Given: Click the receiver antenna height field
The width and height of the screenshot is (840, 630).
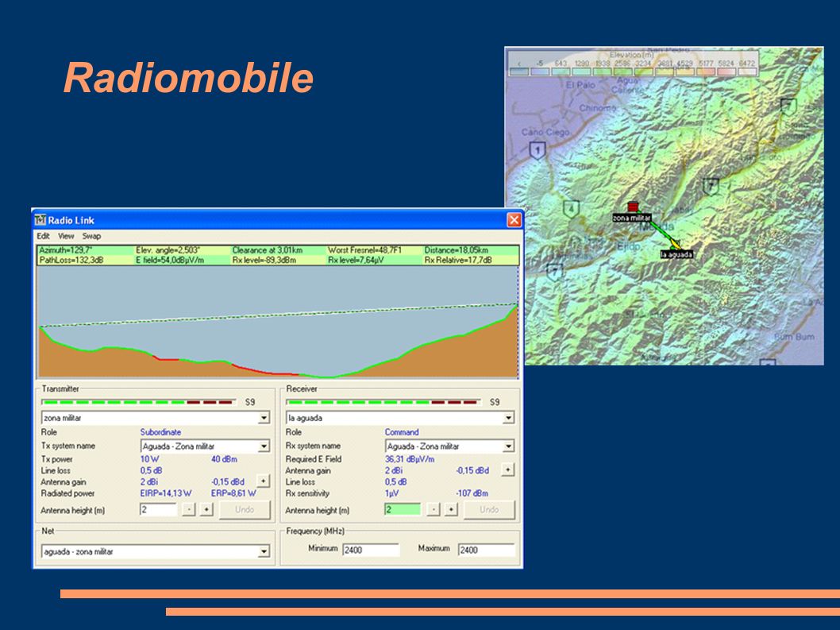Looking at the screenshot, I should pyautogui.click(x=403, y=509).
